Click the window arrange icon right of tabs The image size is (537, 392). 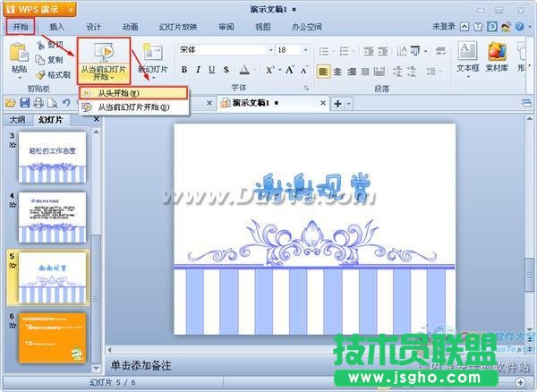click(x=526, y=103)
